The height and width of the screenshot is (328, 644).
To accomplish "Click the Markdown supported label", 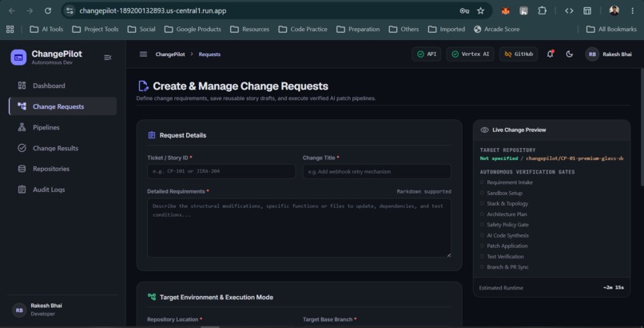I will click(423, 191).
